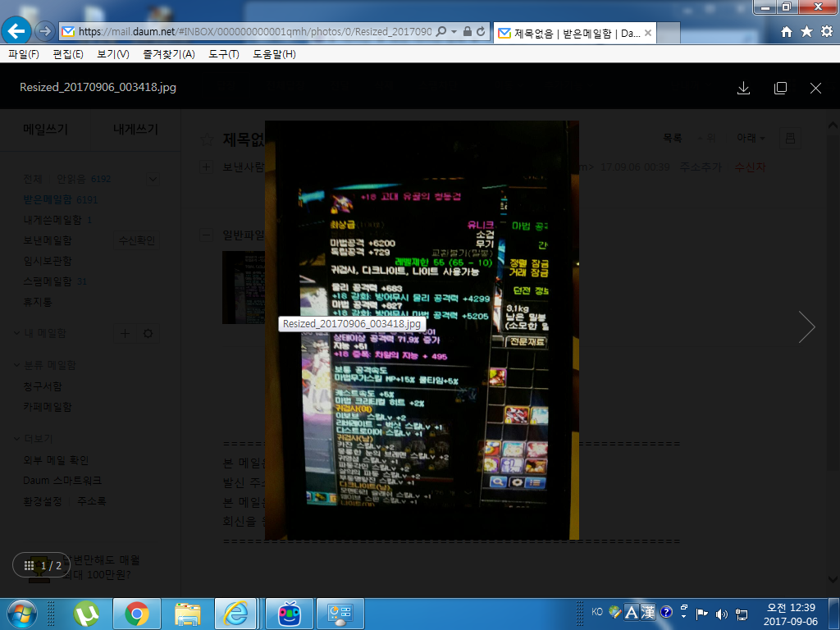Click browser forward button
The image size is (840, 630).
click(45, 32)
